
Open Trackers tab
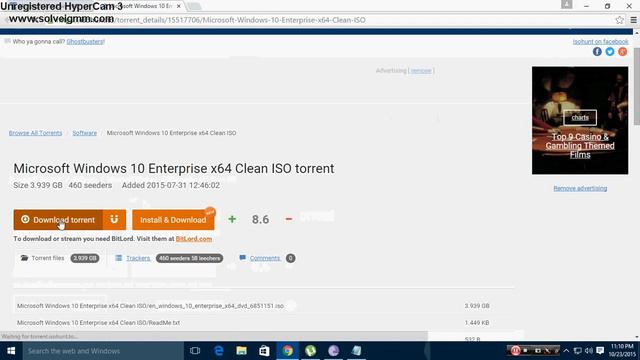click(138, 258)
